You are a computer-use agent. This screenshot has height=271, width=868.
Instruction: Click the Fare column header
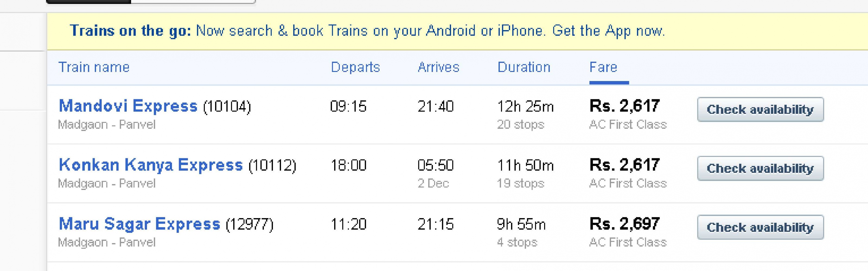click(603, 67)
